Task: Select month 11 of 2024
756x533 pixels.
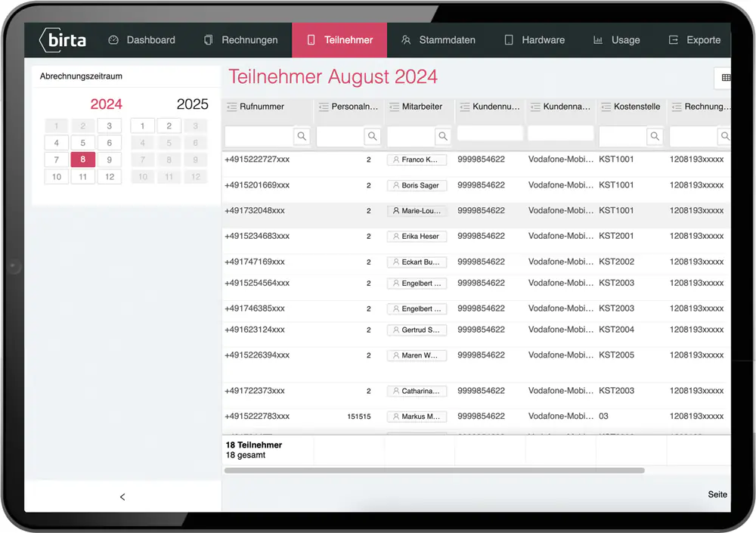Action: click(83, 177)
